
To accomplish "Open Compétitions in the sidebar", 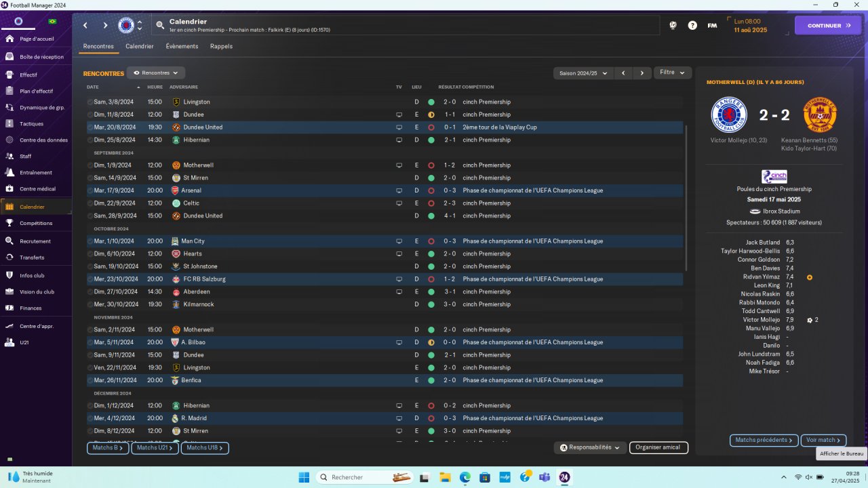I will click(36, 223).
